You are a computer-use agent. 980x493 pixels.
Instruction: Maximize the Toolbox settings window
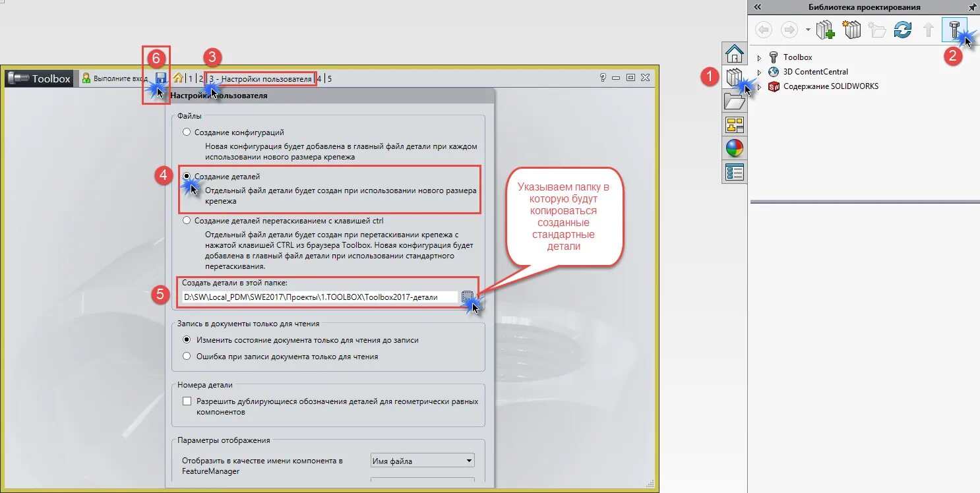[630, 78]
